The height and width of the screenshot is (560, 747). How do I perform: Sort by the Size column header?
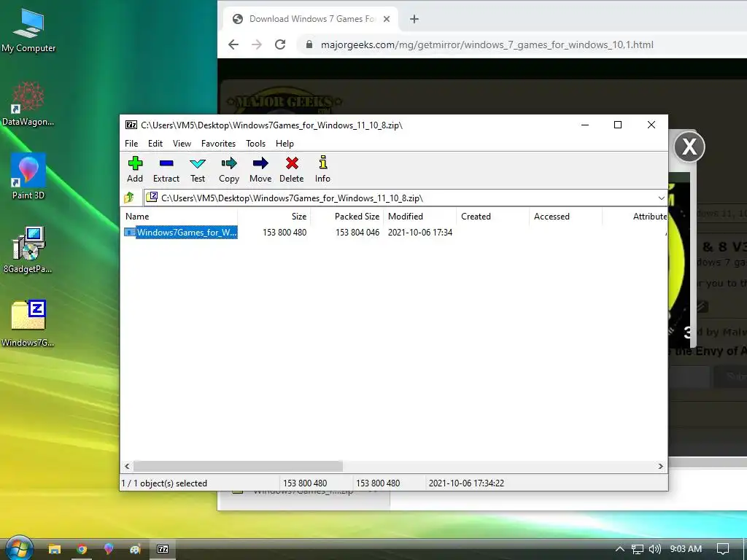click(274, 216)
